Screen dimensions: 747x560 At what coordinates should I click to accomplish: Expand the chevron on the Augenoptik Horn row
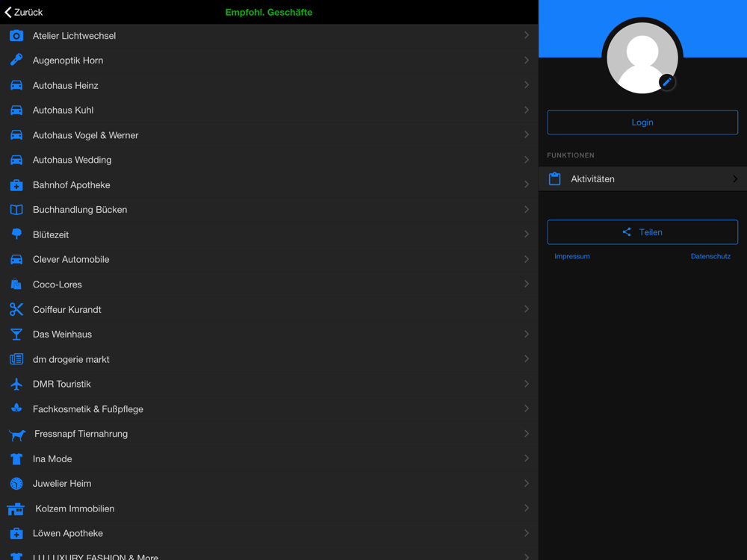pyautogui.click(x=527, y=60)
